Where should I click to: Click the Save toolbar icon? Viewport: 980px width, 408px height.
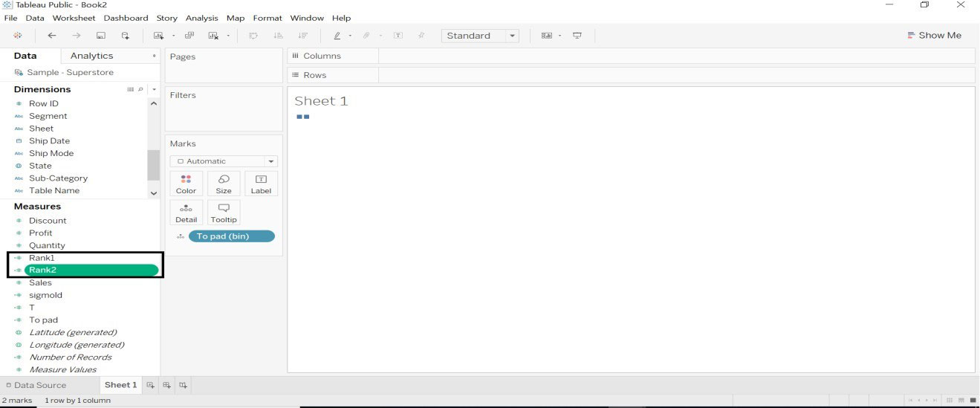(101, 36)
